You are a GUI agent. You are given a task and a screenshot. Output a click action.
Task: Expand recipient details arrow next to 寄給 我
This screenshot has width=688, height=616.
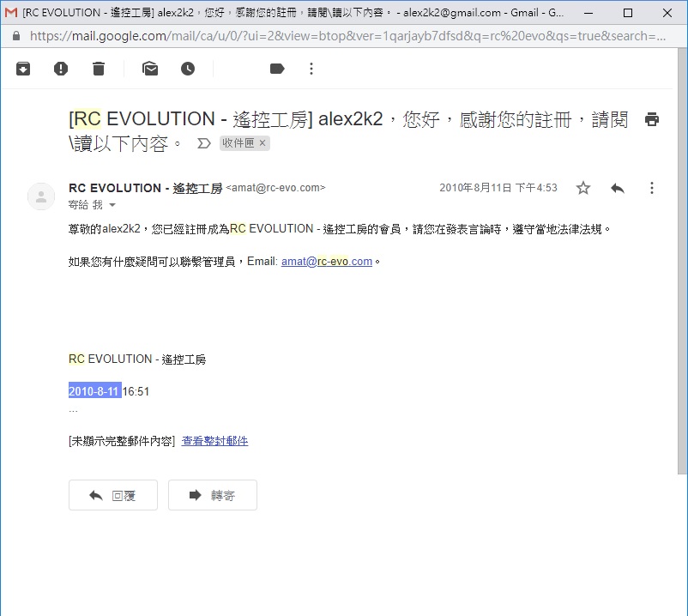[x=112, y=206]
